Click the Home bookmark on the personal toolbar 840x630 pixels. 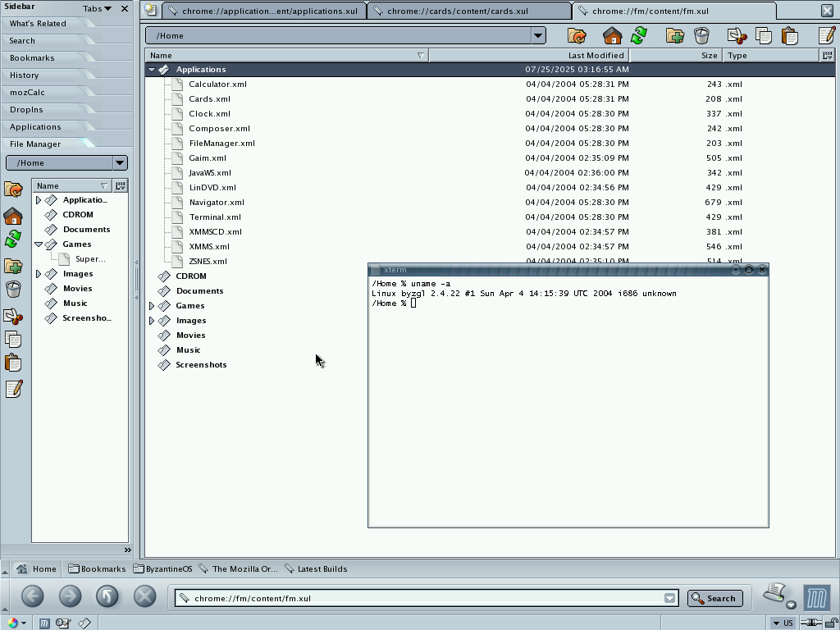click(36, 569)
